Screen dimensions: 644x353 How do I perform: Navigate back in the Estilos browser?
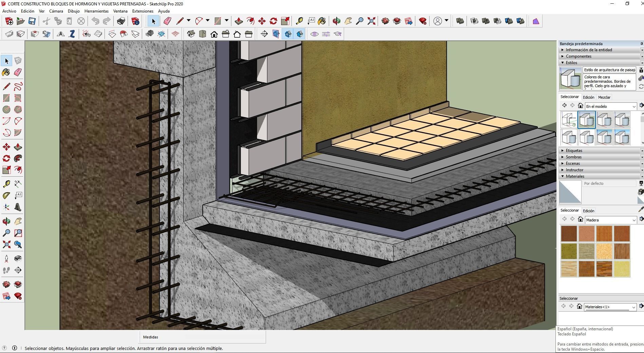click(564, 105)
